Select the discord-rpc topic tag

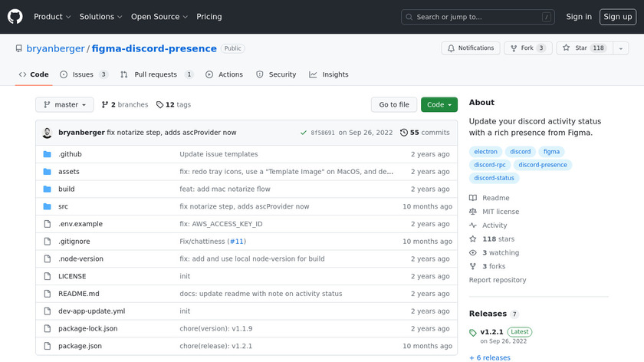(x=490, y=165)
